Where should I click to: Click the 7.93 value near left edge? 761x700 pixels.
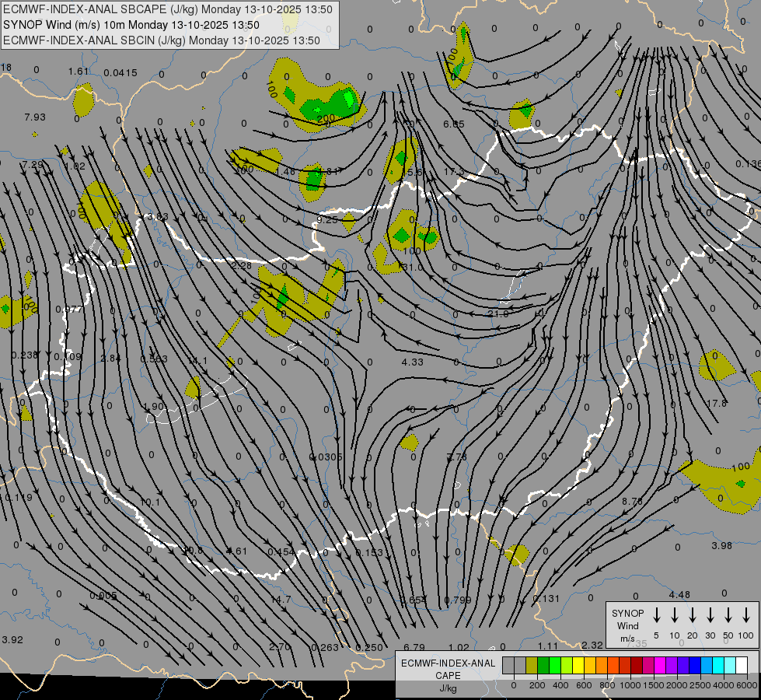(35, 117)
